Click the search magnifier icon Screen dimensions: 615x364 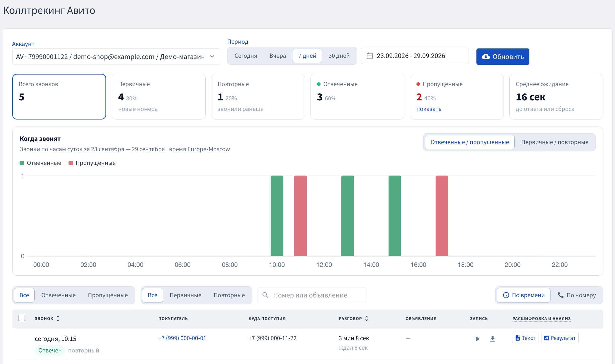tap(265, 295)
